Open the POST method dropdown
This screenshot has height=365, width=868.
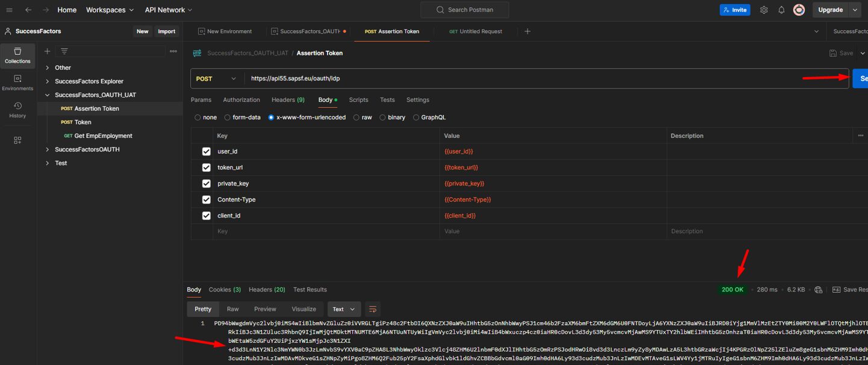pos(217,79)
